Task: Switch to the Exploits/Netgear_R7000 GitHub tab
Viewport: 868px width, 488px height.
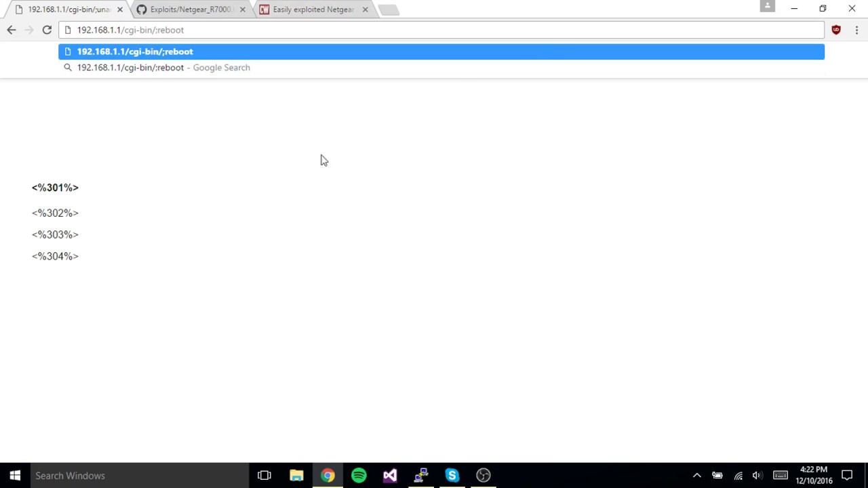Action: click(x=191, y=9)
